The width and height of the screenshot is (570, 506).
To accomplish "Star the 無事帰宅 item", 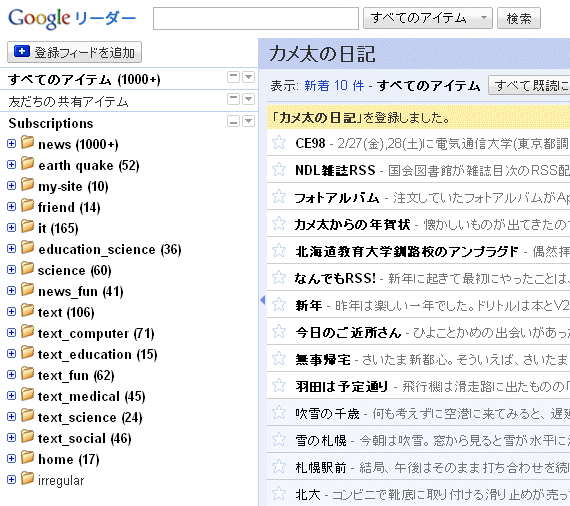I will click(279, 359).
